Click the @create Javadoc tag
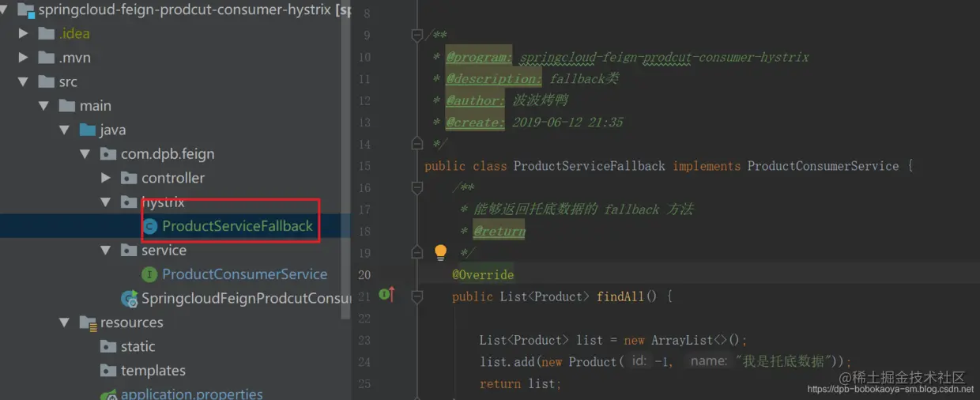The width and height of the screenshot is (980, 400). (475, 123)
